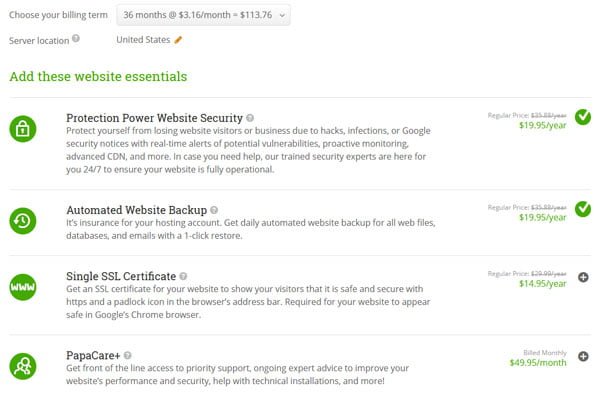Click the green WWW SSL icon
Image resolution: width=601 pixels, height=400 pixels.
click(23, 287)
